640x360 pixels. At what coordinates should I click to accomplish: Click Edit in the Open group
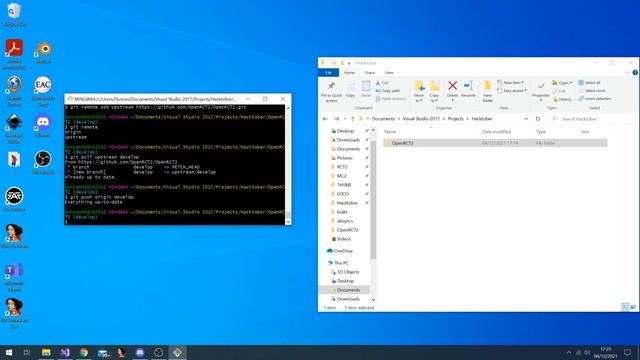(x=559, y=91)
